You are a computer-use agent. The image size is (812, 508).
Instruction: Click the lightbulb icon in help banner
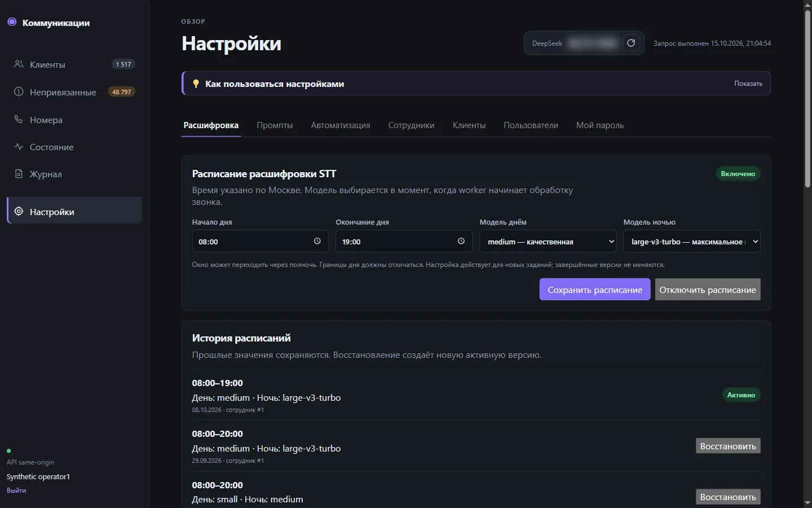click(196, 84)
